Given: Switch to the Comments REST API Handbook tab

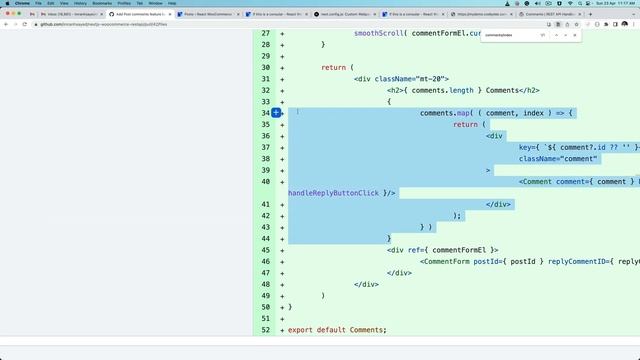Looking at the screenshot, I should pos(550,14).
